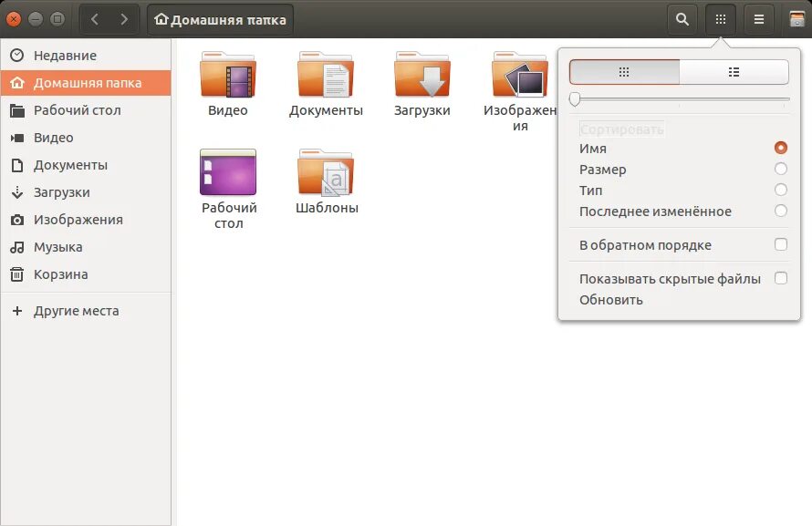Switch to list view in popover
The height and width of the screenshot is (526, 812).
[x=734, y=72]
